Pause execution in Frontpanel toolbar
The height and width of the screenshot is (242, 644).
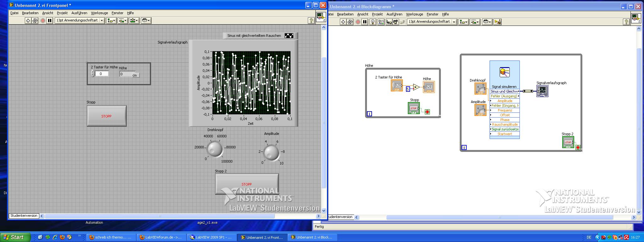pyautogui.click(x=50, y=20)
